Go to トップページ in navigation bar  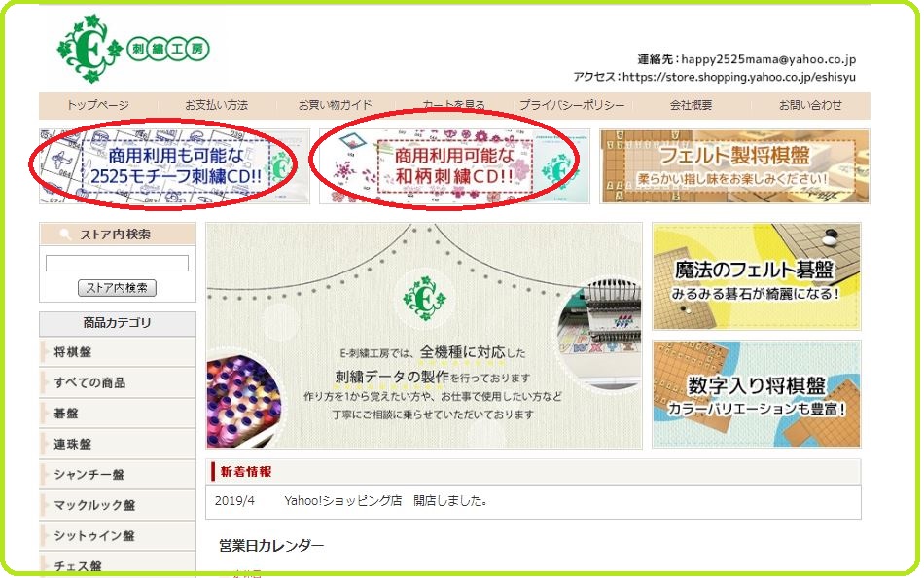pyautogui.click(x=98, y=105)
